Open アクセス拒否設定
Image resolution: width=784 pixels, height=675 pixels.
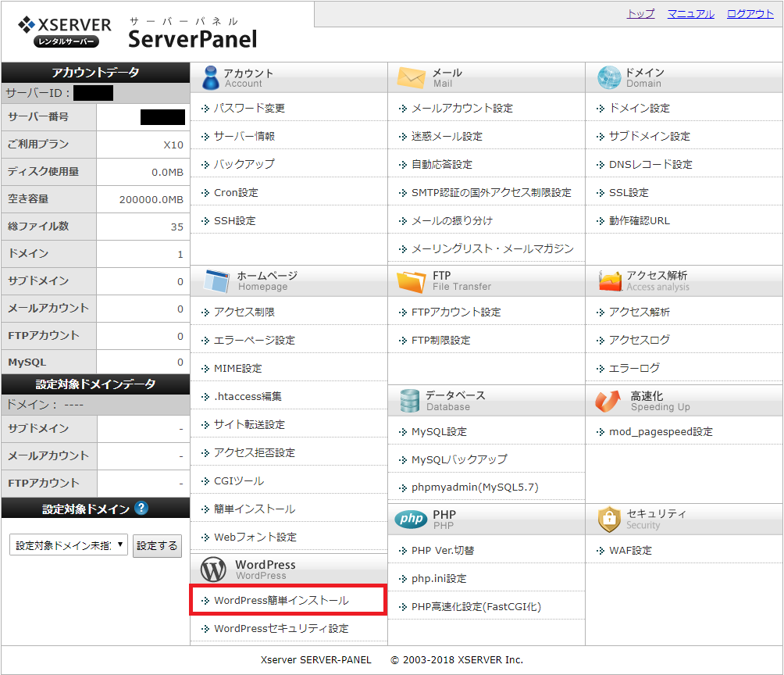tap(255, 453)
